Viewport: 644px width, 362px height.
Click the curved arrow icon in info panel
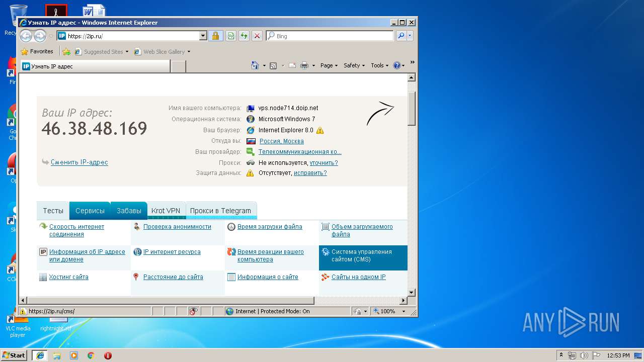click(x=380, y=114)
